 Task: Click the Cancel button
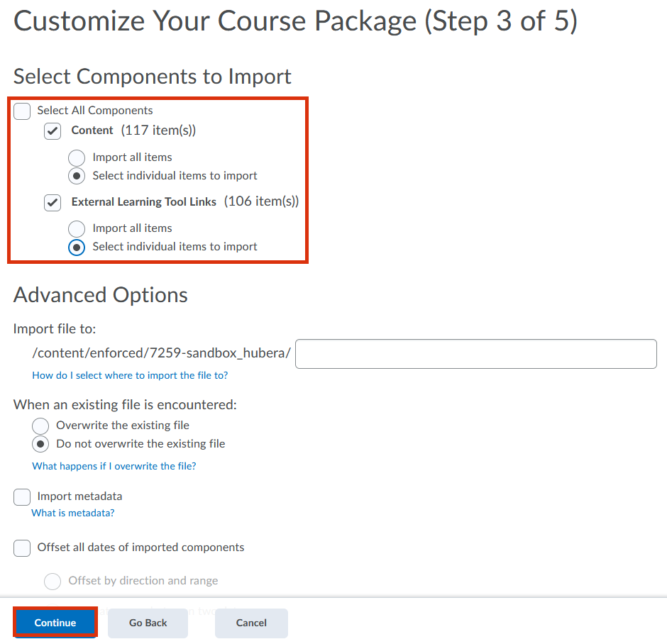(251, 623)
